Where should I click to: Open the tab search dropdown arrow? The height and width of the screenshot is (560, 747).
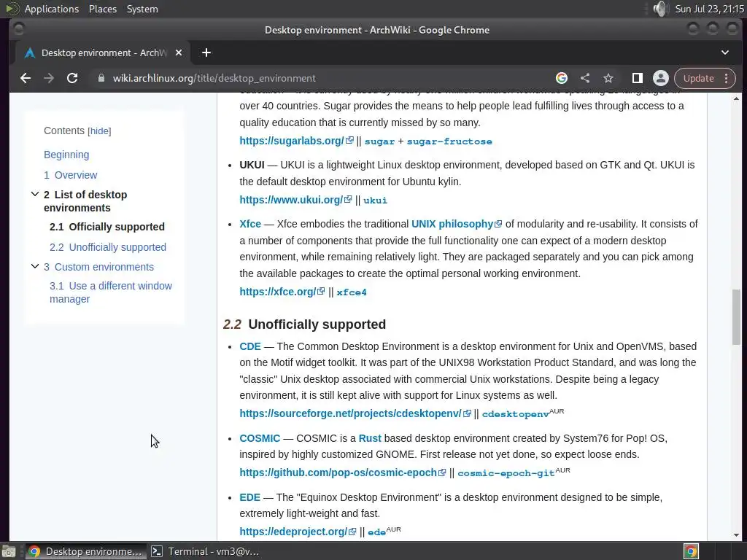pyautogui.click(x=725, y=52)
